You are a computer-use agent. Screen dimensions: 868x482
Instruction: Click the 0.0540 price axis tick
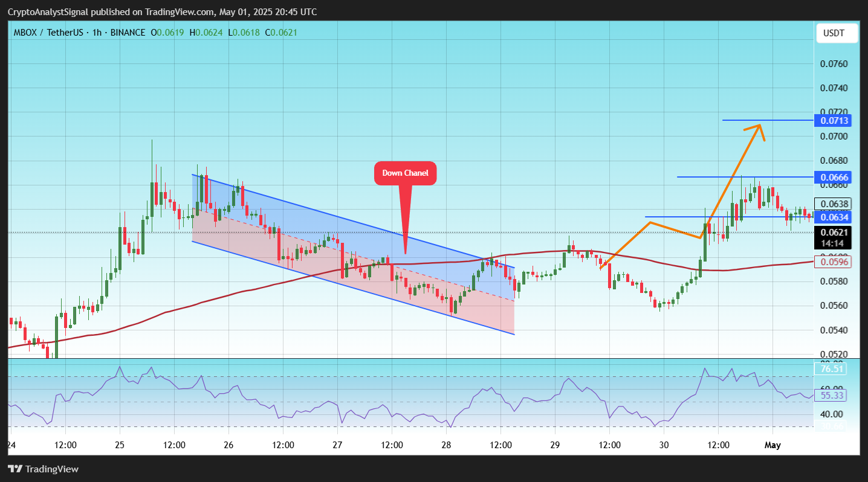click(835, 330)
